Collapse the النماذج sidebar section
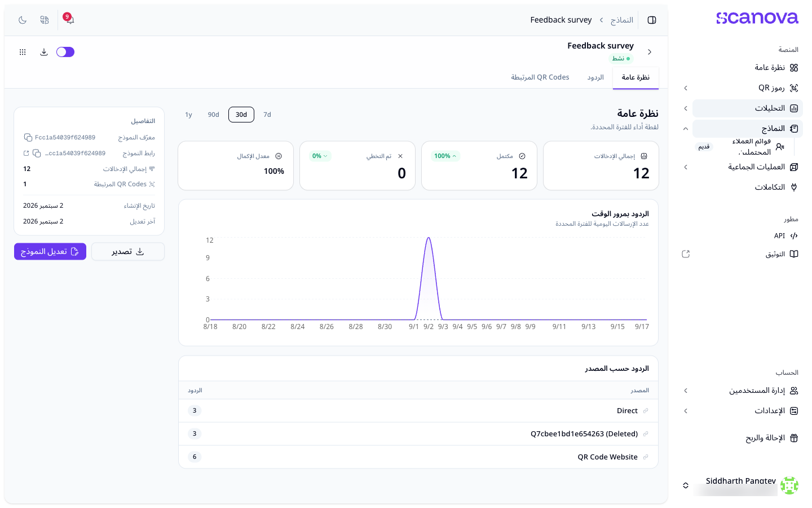Viewport: 812px width, 508px height. click(686, 129)
